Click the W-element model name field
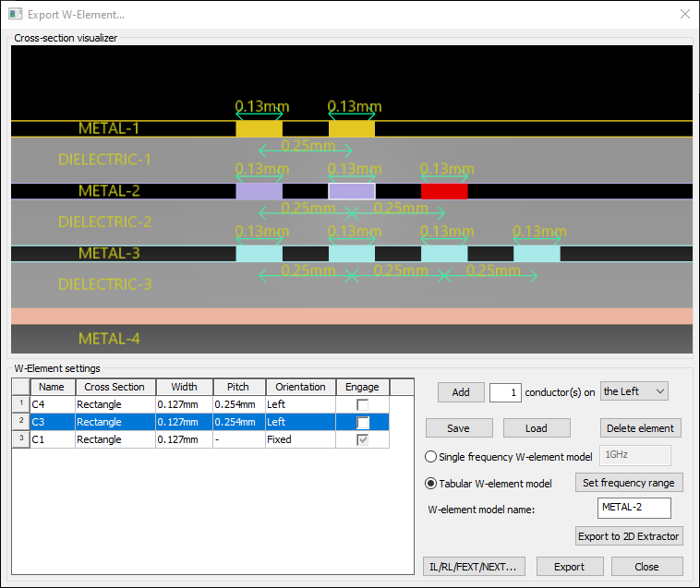 pyautogui.click(x=634, y=508)
